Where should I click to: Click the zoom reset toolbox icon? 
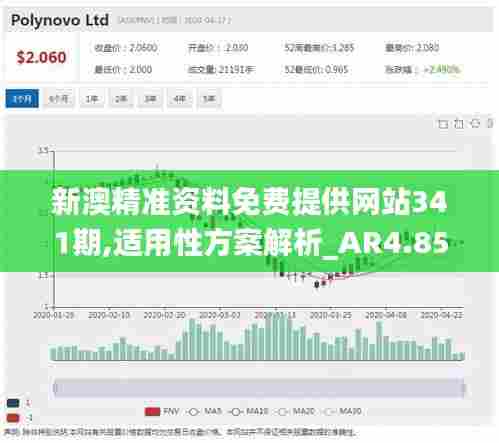pos(459,124)
